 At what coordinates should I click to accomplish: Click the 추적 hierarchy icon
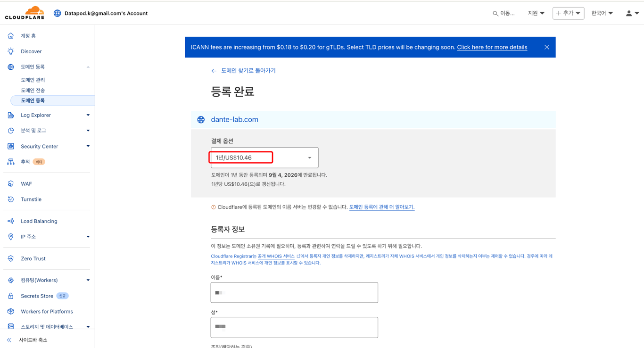click(11, 162)
